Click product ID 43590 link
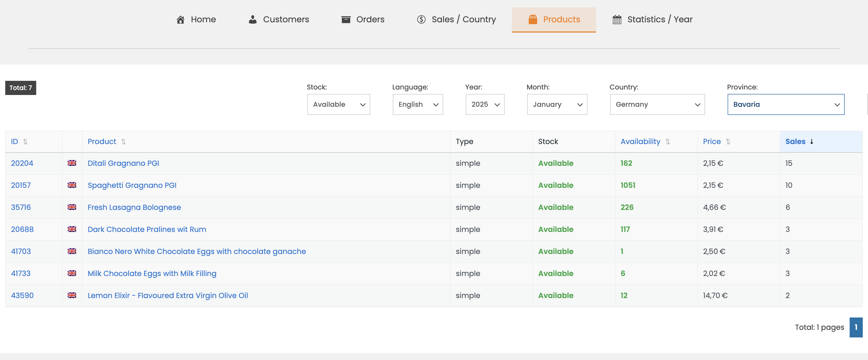 22,295
